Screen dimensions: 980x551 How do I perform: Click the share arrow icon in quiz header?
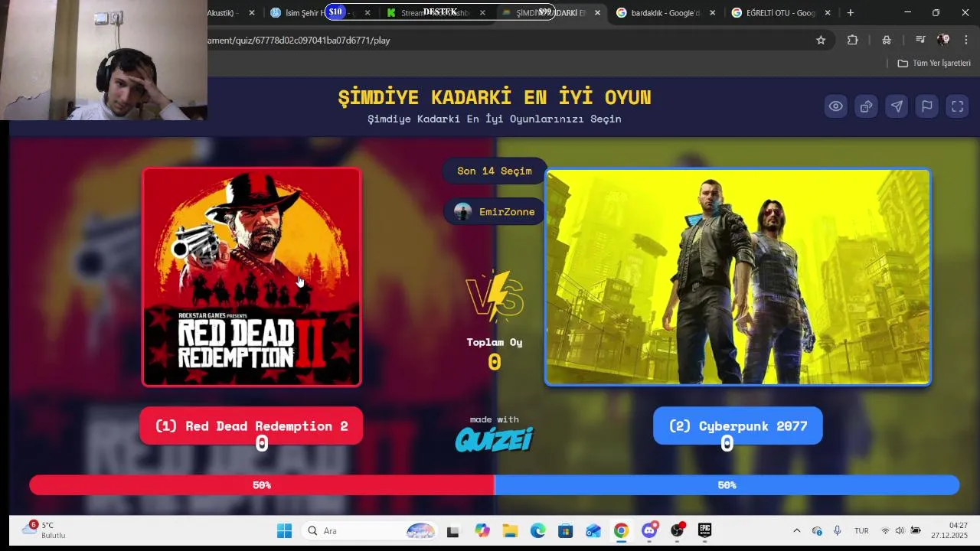pos(866,106)
